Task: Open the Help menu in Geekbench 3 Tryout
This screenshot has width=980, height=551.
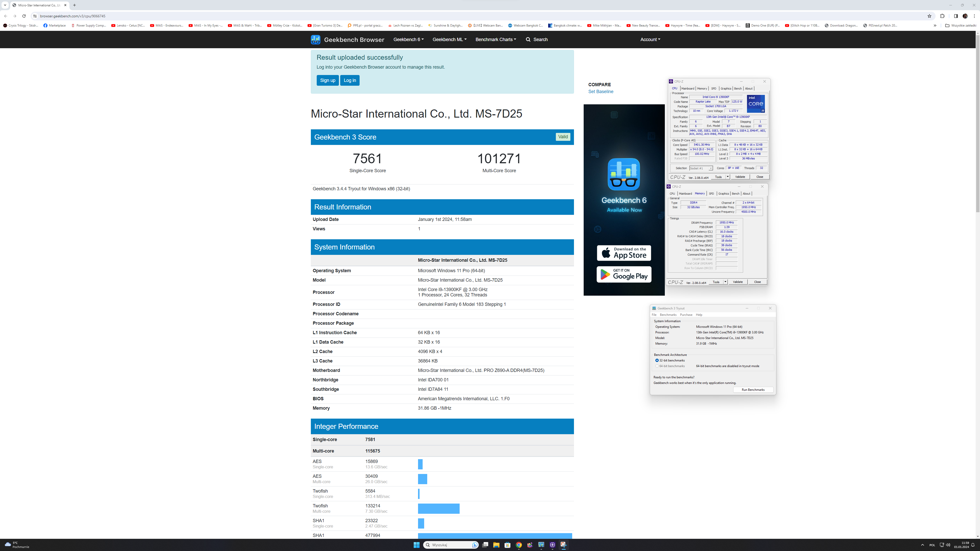Action: [x=699, y=315]
